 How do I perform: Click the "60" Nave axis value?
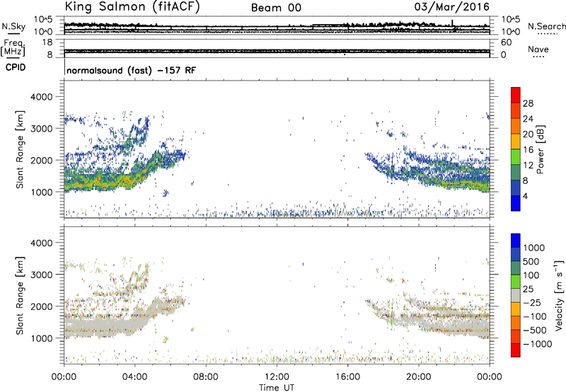pos(506,42)
